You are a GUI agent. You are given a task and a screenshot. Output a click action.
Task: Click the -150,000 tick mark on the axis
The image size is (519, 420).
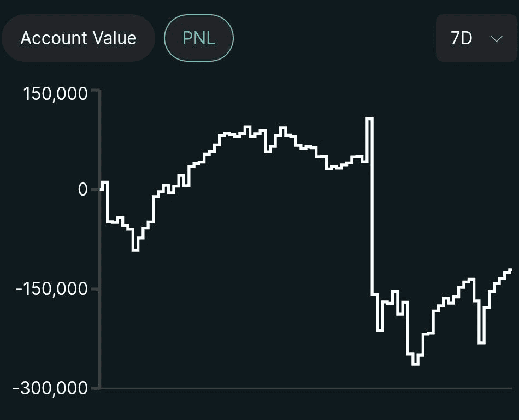pos(96,288)
